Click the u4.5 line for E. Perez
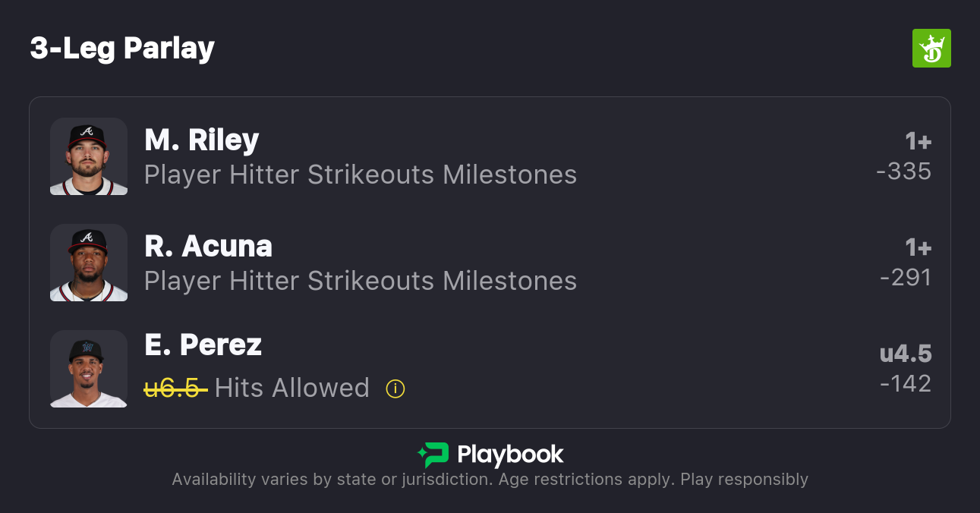 click(x=906, y=354)
